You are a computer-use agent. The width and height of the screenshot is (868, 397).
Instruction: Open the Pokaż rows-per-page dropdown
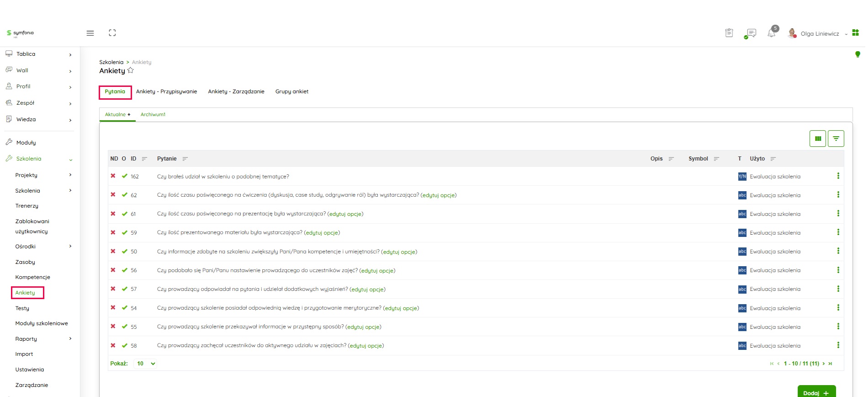(146, 364)
